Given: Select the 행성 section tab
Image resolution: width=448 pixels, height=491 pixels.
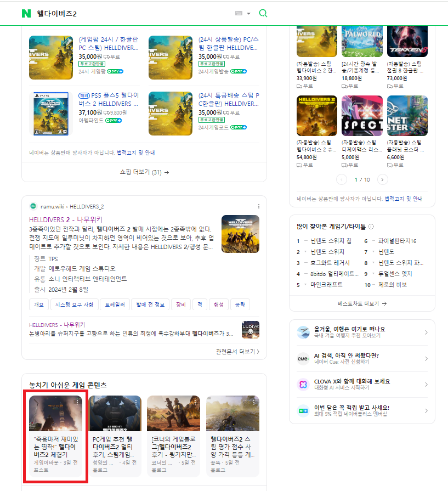Looking at the screenshot, I should click(219, 304).
